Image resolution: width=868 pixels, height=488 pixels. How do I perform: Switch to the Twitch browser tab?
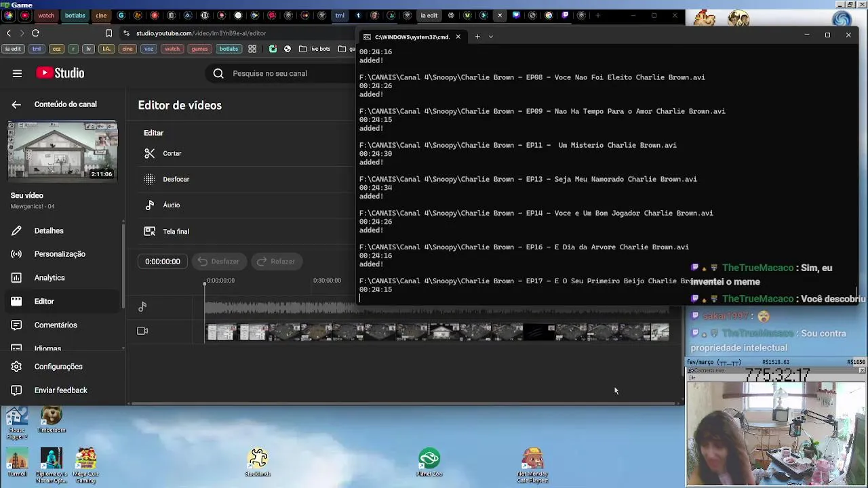[x=565, y=15]
